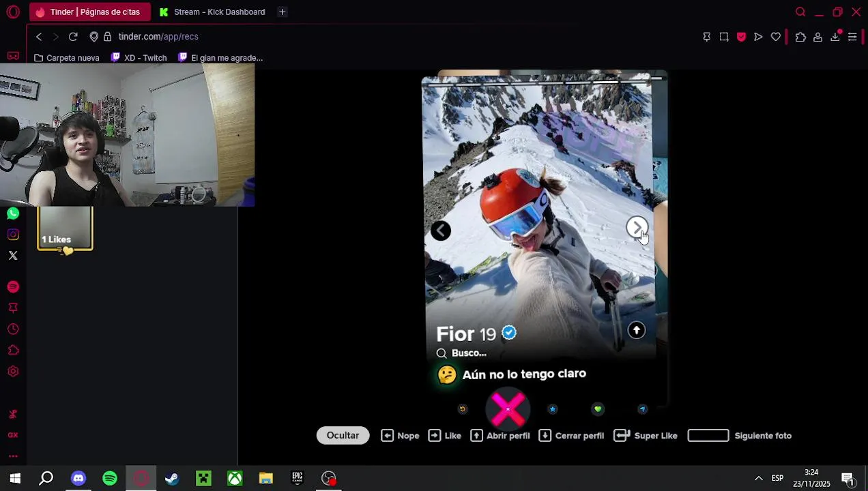Open Discord from the Windows taskbar
The image size is (868, 491).
click(78, 478)
